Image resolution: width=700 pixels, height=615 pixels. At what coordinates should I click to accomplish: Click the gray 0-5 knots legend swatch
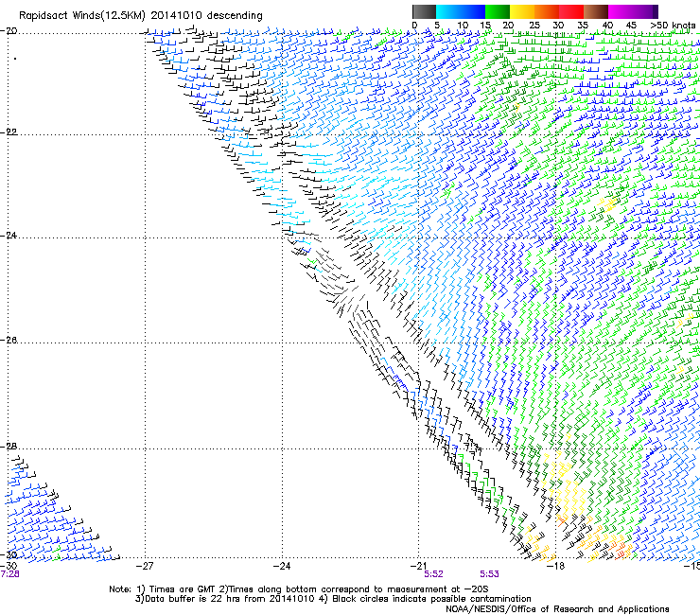click(x=424, y=11)
